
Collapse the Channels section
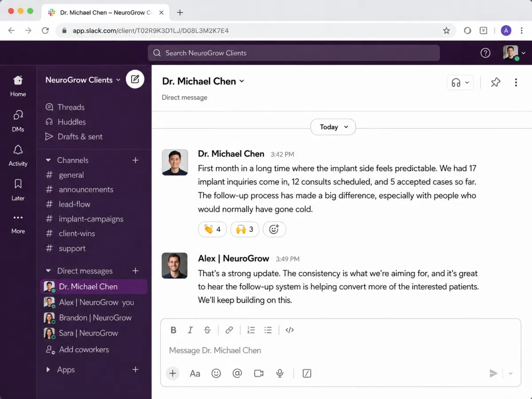48,160
